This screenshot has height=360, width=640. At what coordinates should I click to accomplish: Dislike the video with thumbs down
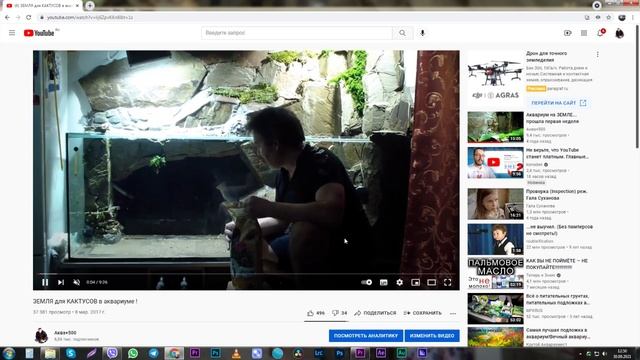(x=339, y=313)
